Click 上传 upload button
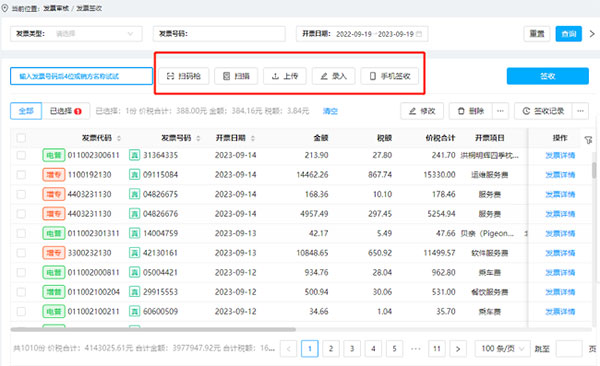The height and width of the screenshot is (366, 600). click(x=285, y=76)
